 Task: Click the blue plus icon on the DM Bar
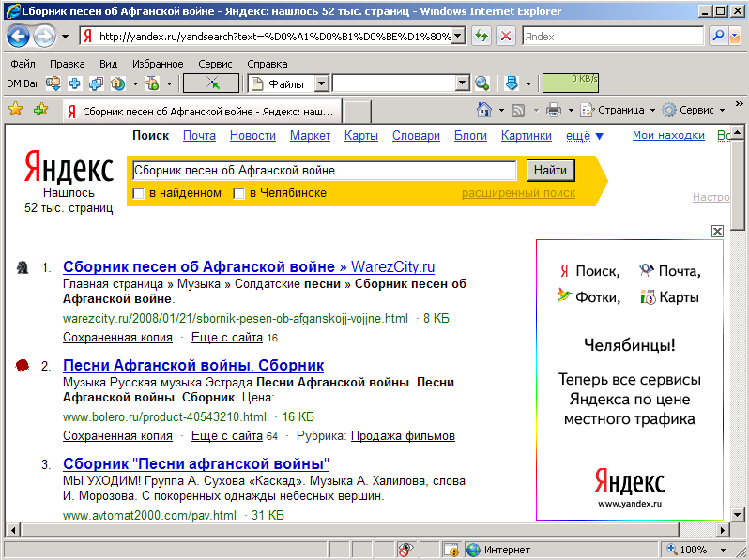coord(74,83)
